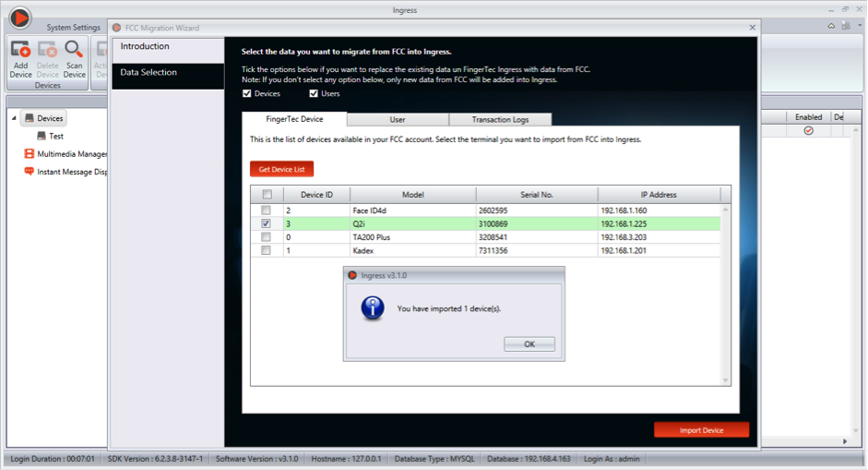Switch to the FingerTec Device tab
Image resolution: width=868 pixels, height=470 pixels.
click(x=294, y=119)
